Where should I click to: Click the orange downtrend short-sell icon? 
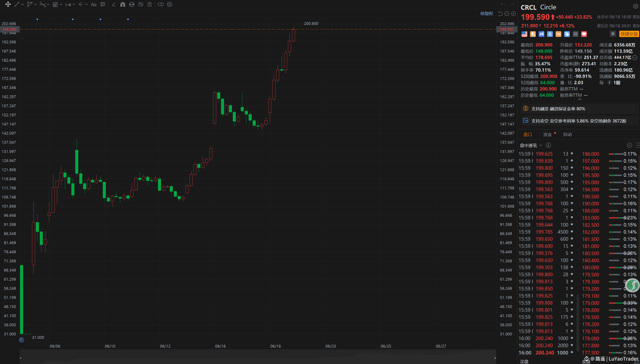(558, 34)
